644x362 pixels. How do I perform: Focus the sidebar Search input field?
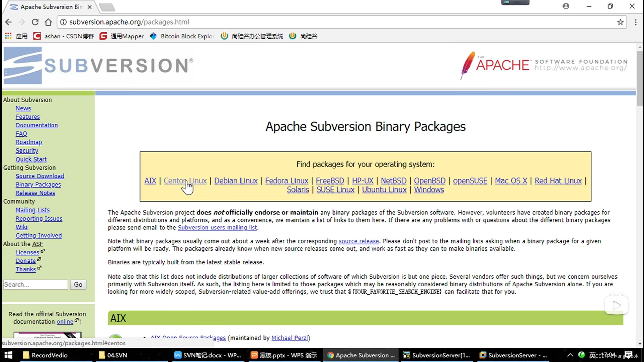pyautogui.click(x=36, y=284)
